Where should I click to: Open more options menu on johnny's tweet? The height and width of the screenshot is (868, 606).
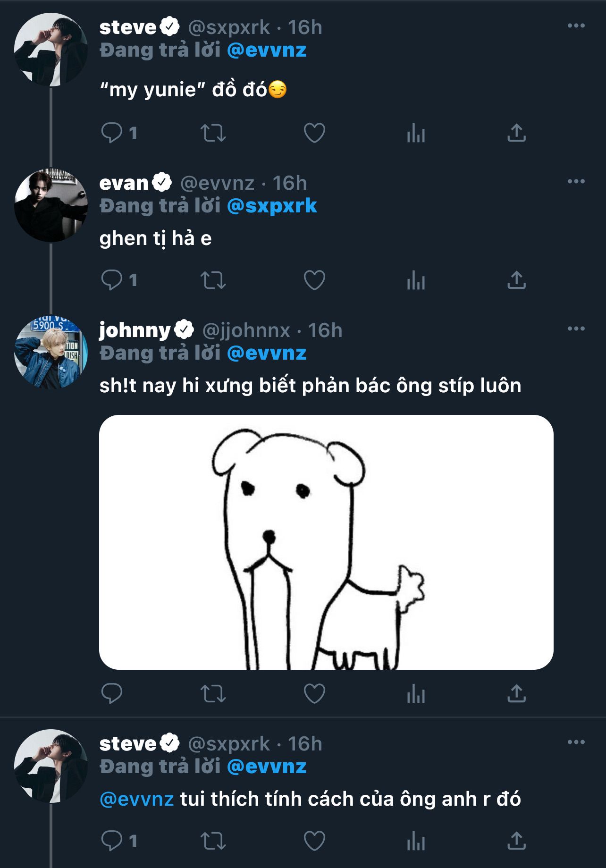(576, 329)
